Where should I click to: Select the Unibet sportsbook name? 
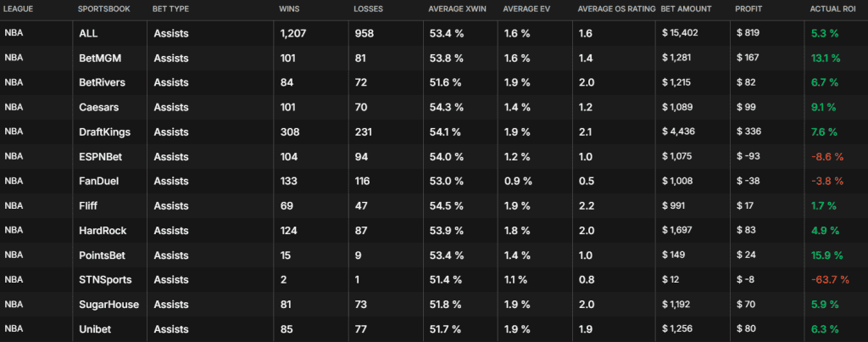coord(95,329)
